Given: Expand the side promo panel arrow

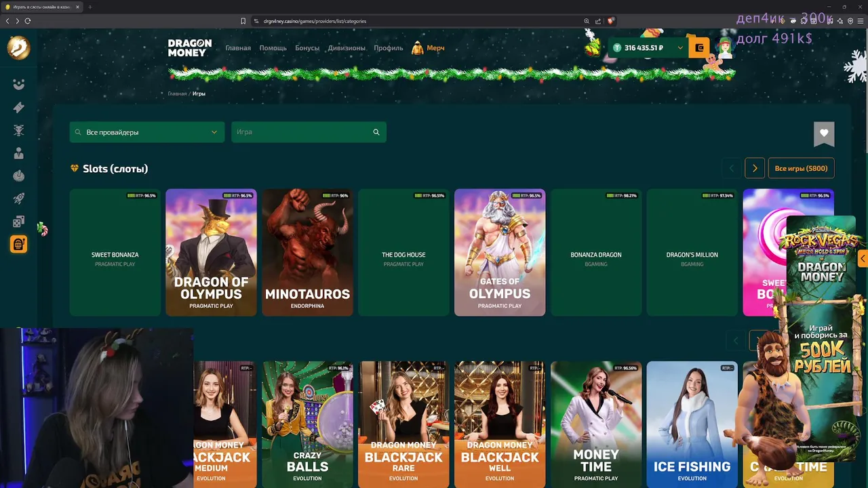Looking at the screenshot, I should click(x=863, y=258).
